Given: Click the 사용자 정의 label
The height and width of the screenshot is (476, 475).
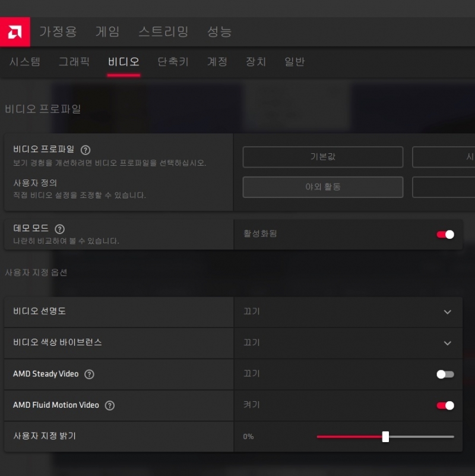Looking at the screenshot, I should (x=35, y=183).
